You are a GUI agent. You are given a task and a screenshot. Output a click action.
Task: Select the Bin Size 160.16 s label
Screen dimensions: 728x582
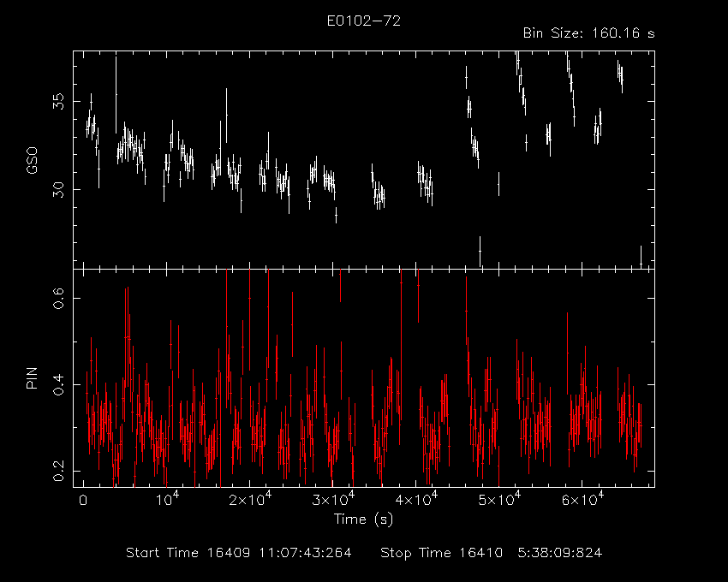[x=588, y=33]
